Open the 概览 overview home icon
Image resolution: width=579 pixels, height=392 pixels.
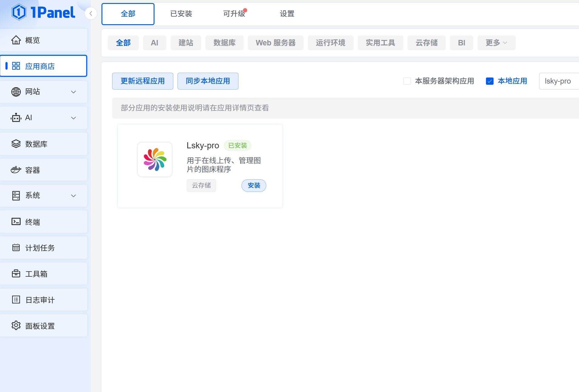16,40
